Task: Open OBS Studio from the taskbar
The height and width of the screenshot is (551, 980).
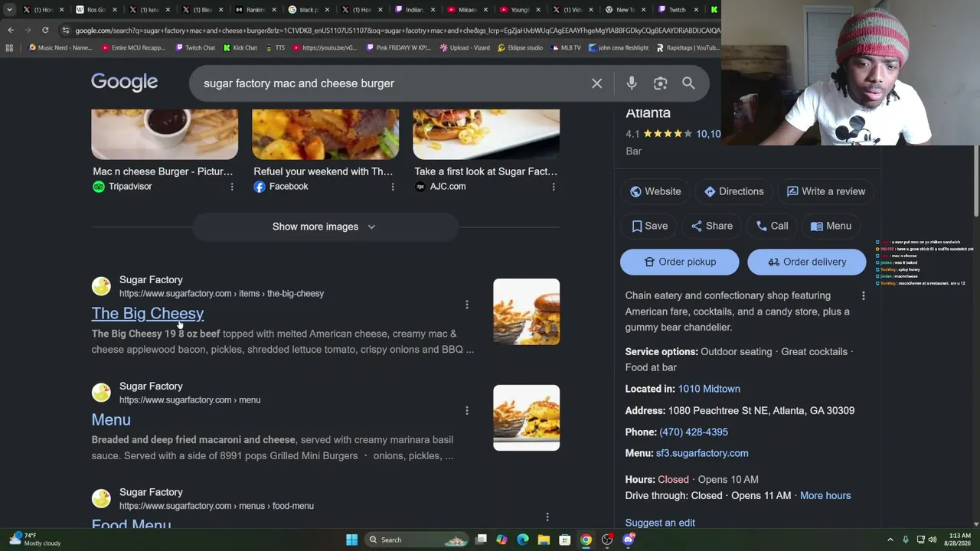Action: [607, 540]
